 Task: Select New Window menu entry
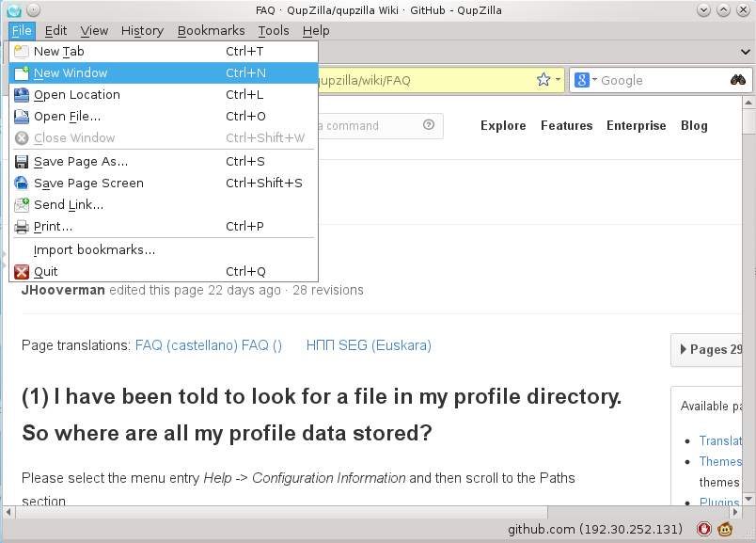[x=164, y=72]
